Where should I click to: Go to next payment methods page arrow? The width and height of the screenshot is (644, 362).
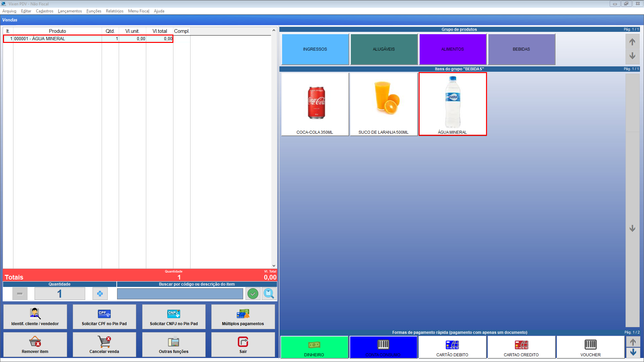pos(633,352)
